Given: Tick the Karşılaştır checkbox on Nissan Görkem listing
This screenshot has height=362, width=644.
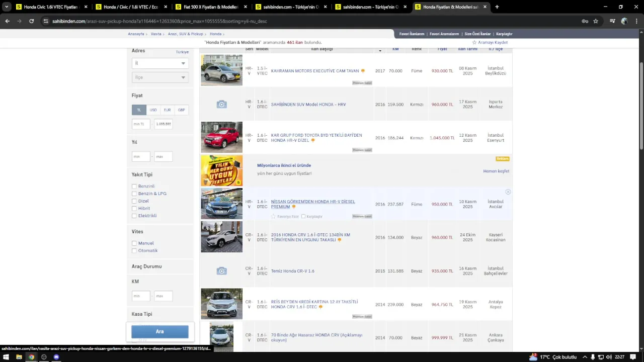Looking at the screenshot, I should (x=303, y=216).
